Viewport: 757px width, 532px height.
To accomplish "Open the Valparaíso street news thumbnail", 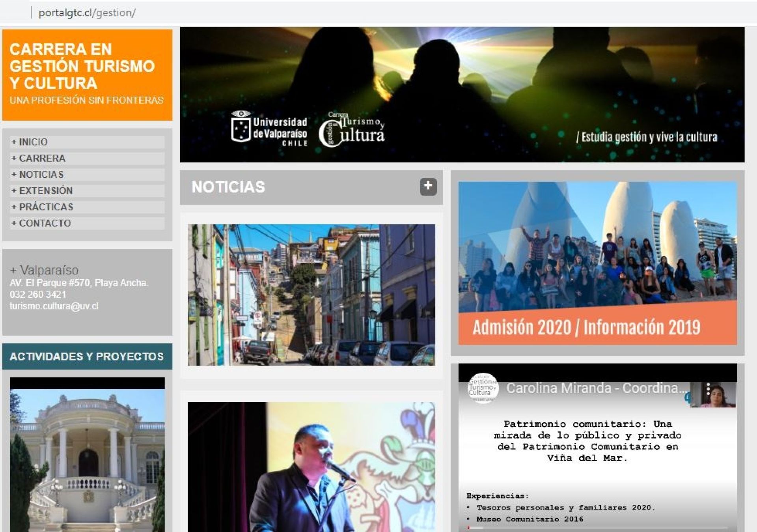I will tap(311, 295).
